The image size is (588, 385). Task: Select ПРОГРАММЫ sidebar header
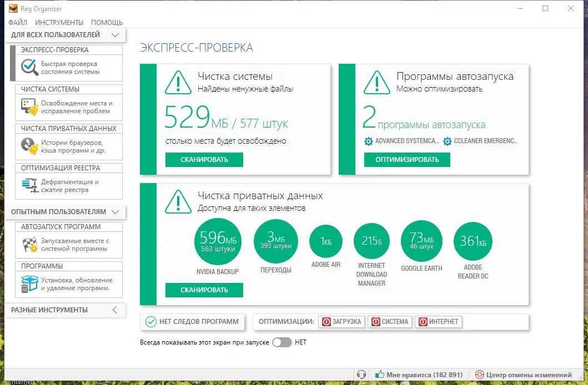coord(69,266)
